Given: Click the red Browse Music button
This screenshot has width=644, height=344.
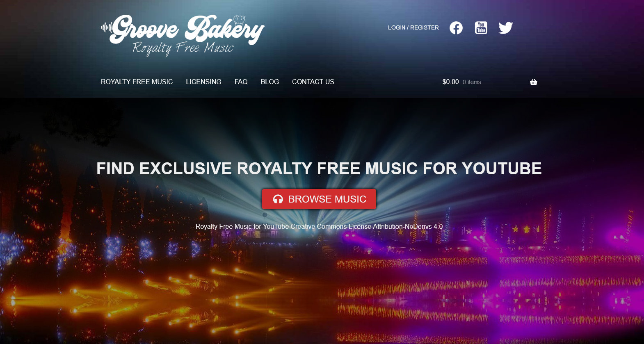Looking at the screenshot, I should pos(319,199).
